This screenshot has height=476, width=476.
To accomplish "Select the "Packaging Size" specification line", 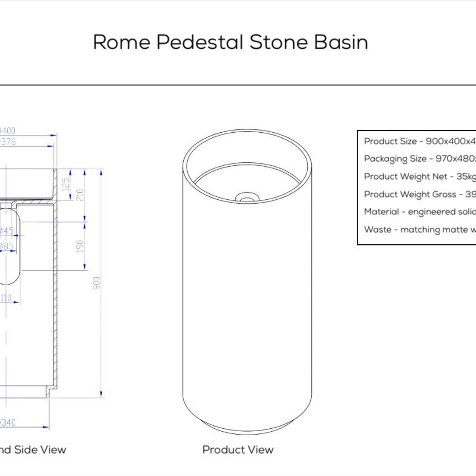I will tap(420, 159).
